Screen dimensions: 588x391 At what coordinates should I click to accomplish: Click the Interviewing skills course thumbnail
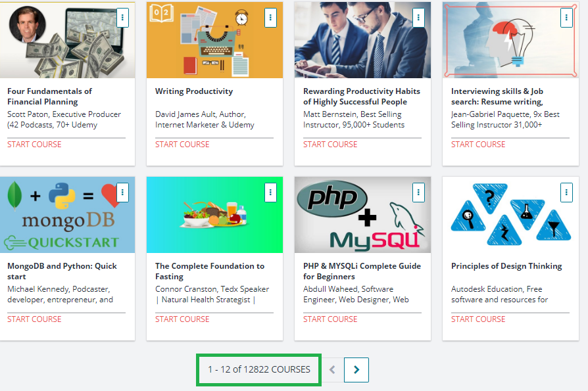(510, 40)
